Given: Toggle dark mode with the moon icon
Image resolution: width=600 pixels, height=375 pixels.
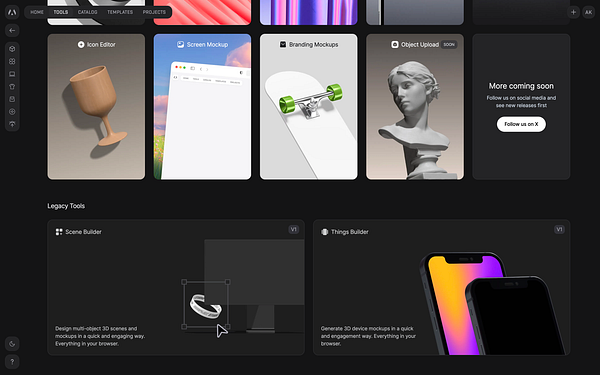Looking at the screenshot, I should [12, 344].
